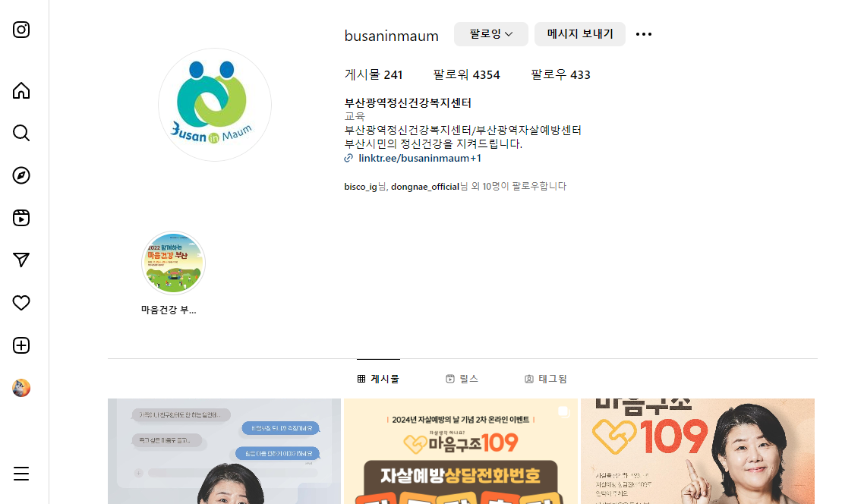Open the 마음구조109 event post thumbnail
842x504 pixels.
(x=461, y=451)
